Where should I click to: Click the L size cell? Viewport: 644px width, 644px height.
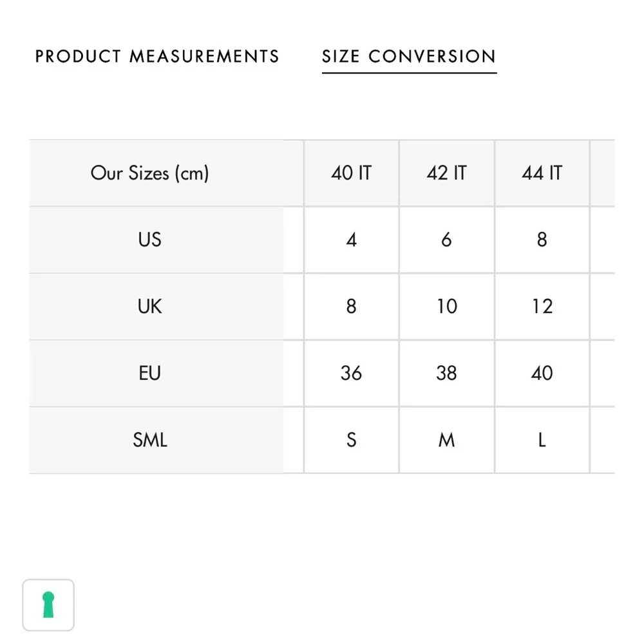coord(542,440)
